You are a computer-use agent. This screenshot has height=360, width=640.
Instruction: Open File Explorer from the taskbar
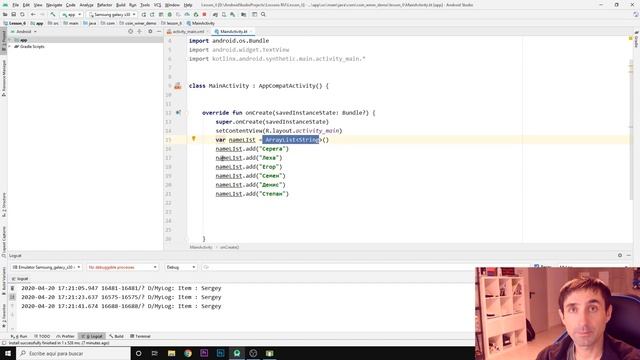pyautogui.click(x=171, y=353)
